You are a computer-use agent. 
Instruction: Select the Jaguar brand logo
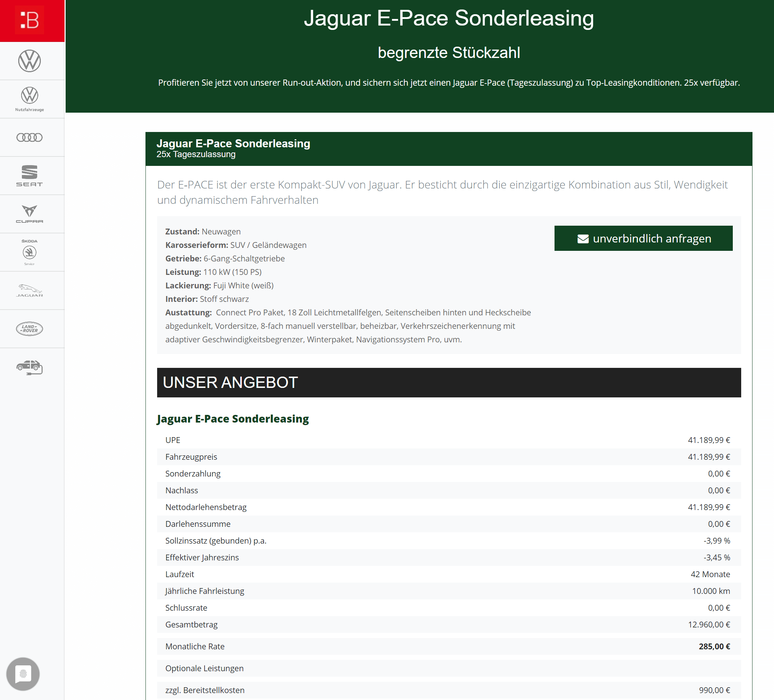(30, 291)
